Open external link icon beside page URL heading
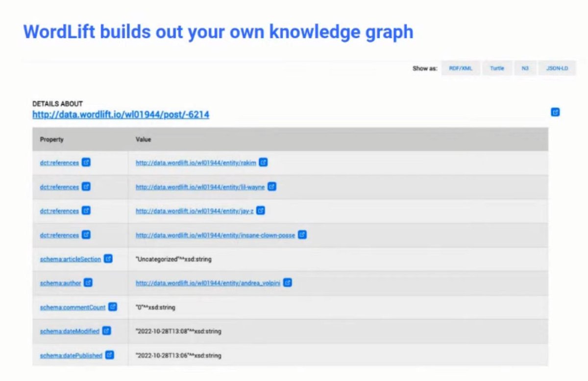The width and height of the screenshot is (588, 381). (x=555, y=112)
